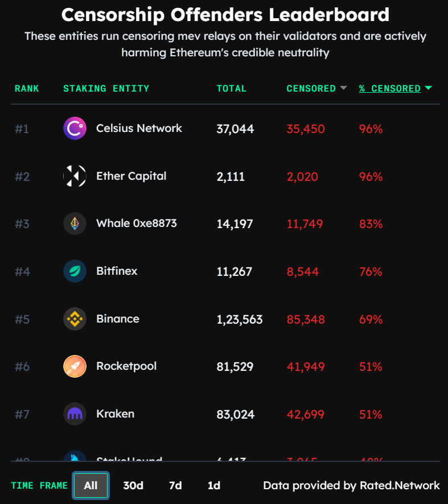448x504 pixels.
Task: Switch time frame to 30d
Action: point(133,485)
